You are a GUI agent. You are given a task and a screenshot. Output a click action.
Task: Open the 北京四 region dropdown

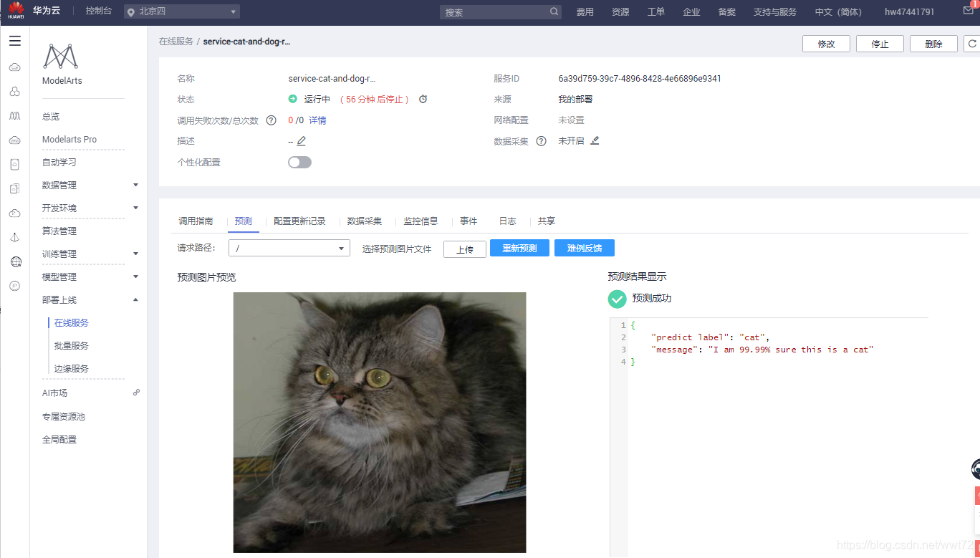(x=182, y=11)
